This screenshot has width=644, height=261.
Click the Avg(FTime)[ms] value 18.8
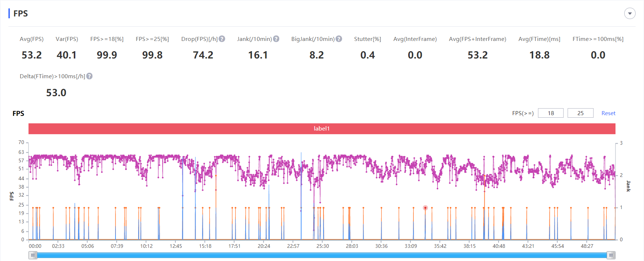click(539, 55)
